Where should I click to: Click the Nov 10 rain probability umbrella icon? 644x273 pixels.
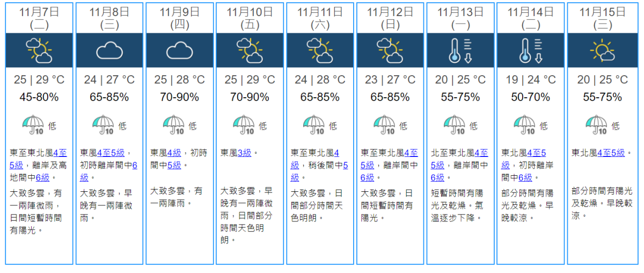pos(243,125)
